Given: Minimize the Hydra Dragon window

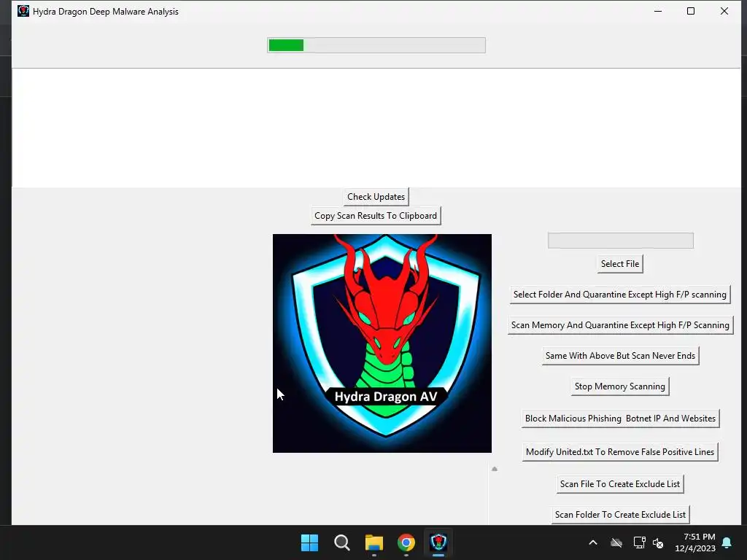Looking at the screenshot, I should [658, 11].
